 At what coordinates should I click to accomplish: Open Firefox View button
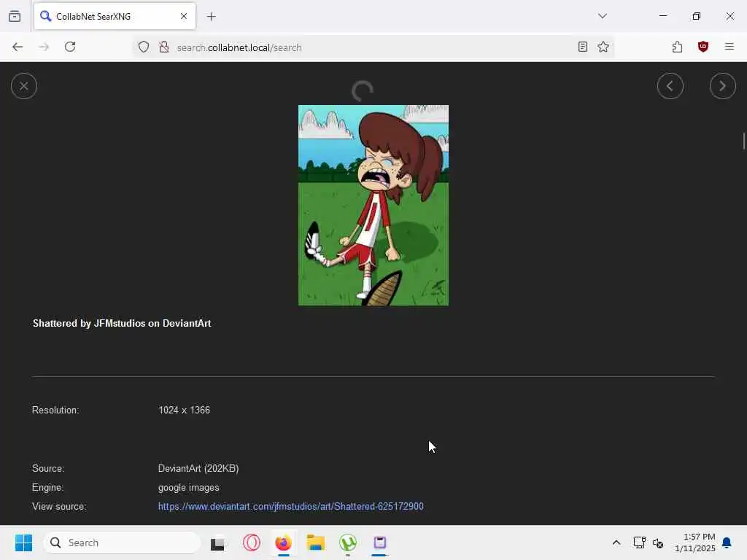click(15, 16)
